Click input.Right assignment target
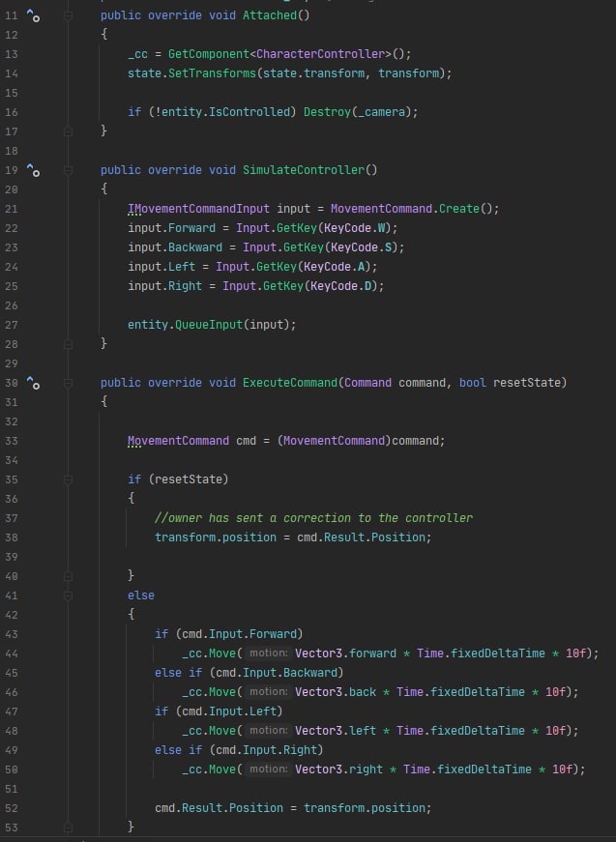616x842 pixels. coord(164,286)
